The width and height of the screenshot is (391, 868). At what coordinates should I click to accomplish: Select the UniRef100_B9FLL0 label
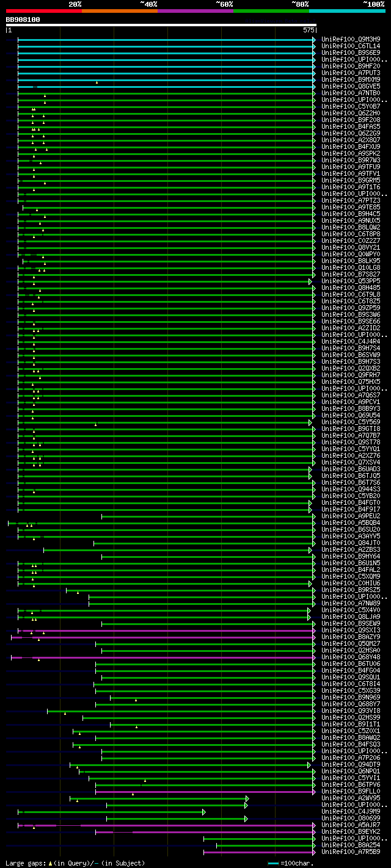click(351, 792)
